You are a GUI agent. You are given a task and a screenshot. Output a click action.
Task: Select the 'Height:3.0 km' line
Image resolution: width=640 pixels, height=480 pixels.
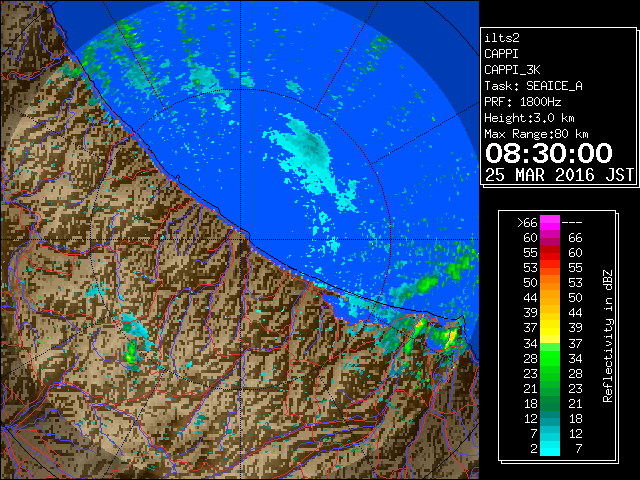click(x=529, y=118)
